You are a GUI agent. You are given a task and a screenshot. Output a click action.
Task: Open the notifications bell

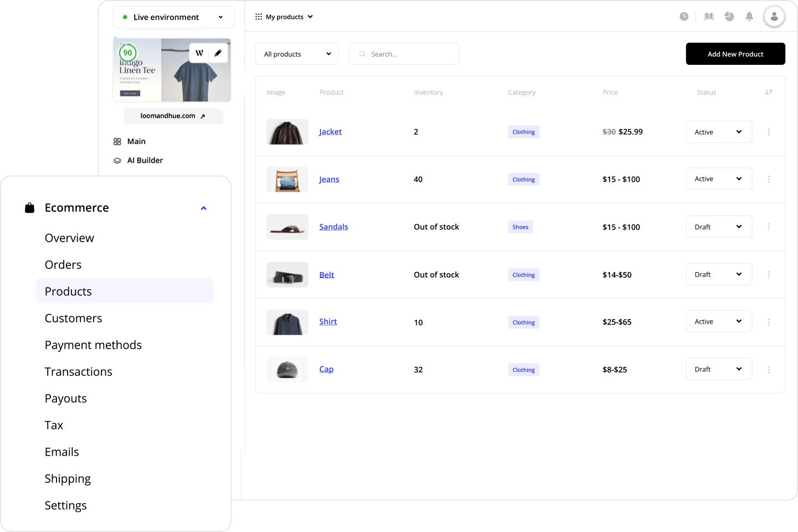pos(749,16)
